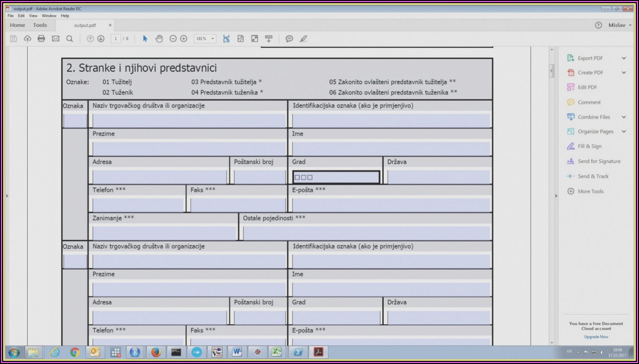Open the zoom level 181% dropdown
Viewport: 639px width, 364px height.
coord(213,39)
